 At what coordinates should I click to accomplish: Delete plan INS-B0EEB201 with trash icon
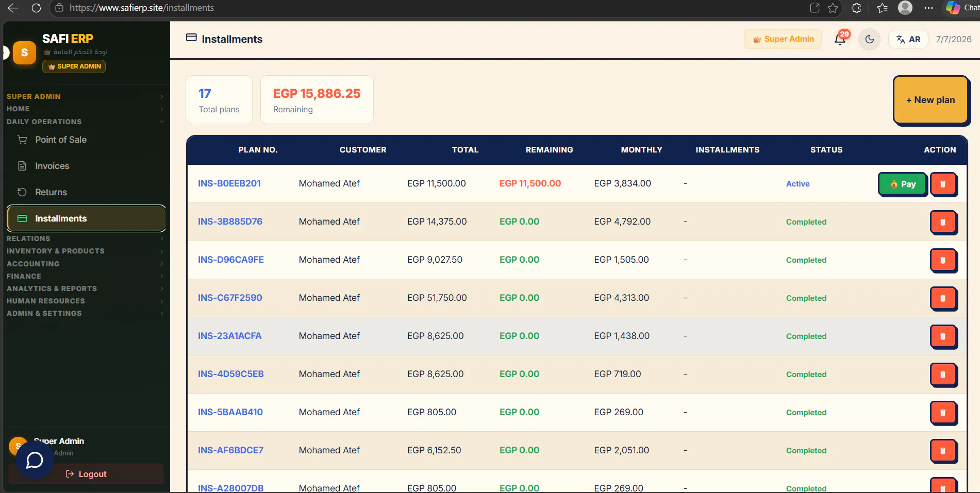point(943,184)
